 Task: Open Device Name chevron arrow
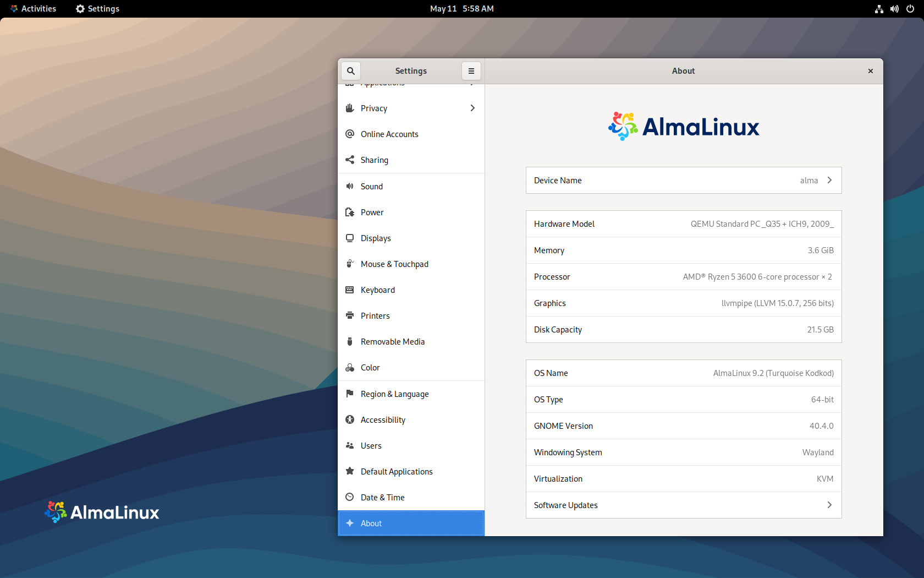(x=829, y=180)
